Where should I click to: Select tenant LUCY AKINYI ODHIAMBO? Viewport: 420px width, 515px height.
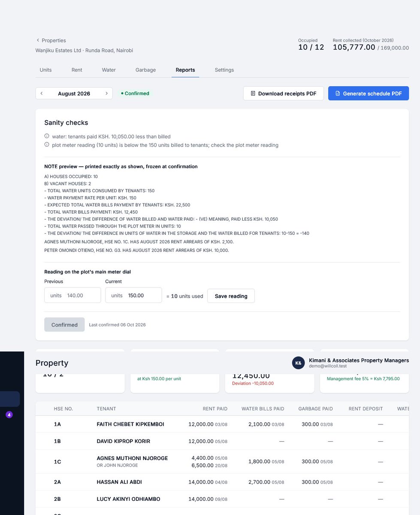(129, 499)
